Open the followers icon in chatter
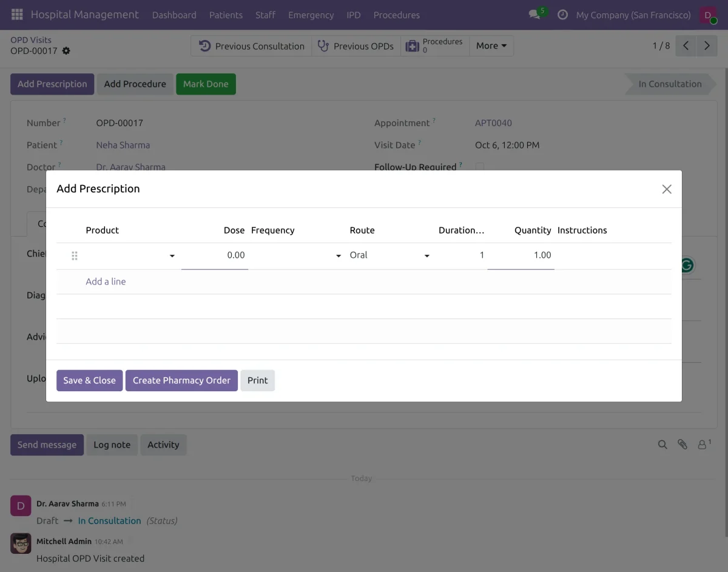This screenshot has width=728, height=572. [x=704, y=445]
